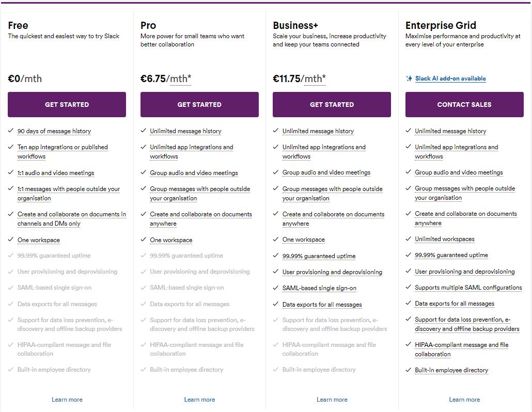The height and width of the screenshot is (412, 532).
Task: Click Enterprise Supports multiple SAML configurations feature
Action: click(468, 288)
